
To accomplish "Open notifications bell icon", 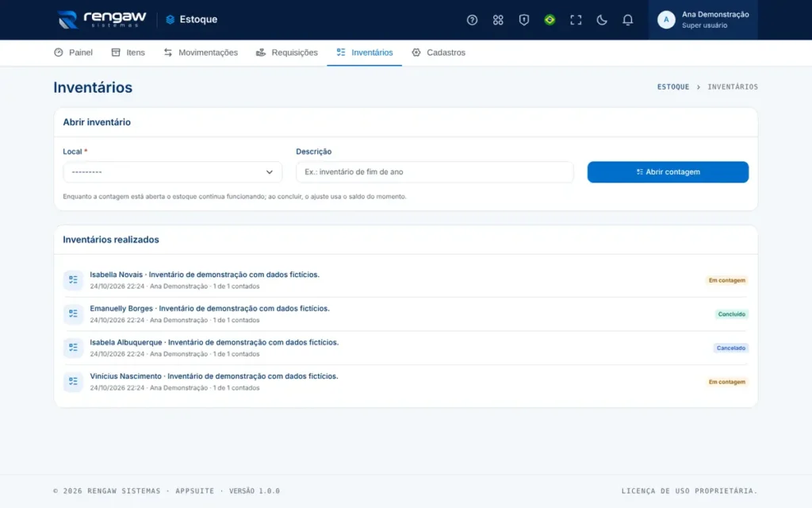I will (627, 20).
